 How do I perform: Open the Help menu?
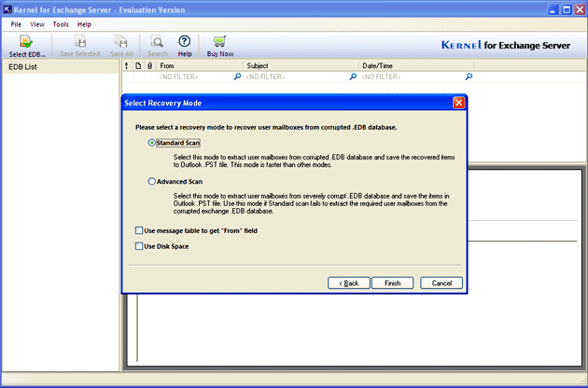[x=84, y=24]
